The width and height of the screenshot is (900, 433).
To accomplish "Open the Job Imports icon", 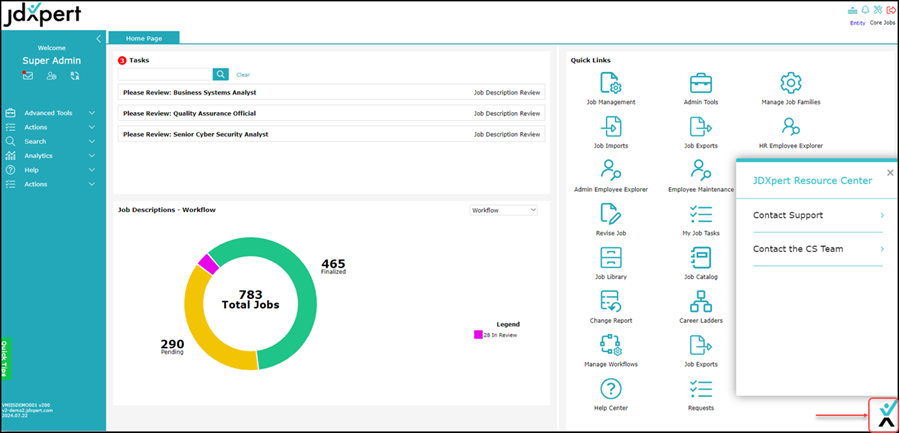I will (x=610, y=127).
